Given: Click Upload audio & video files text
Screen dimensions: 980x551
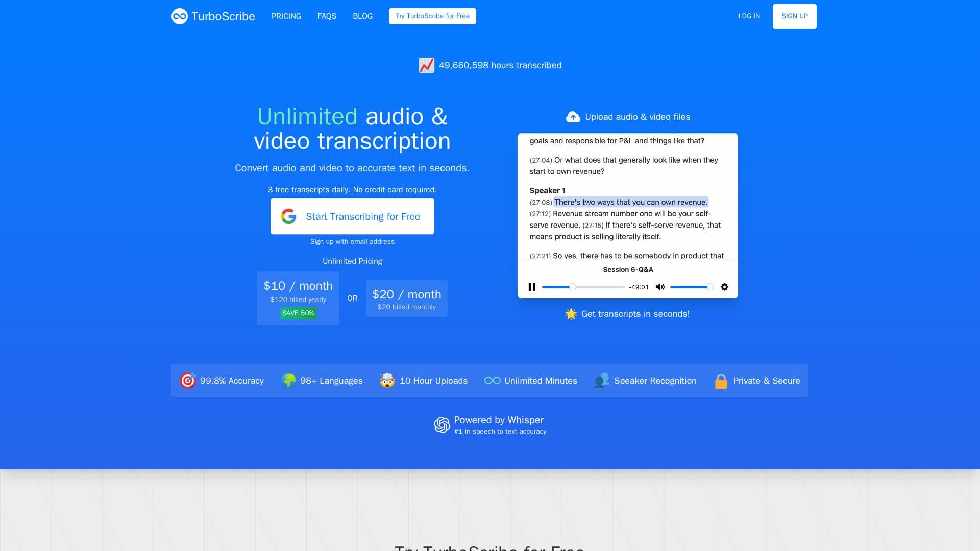Looking at the screenshot, I should coord(638,117).
